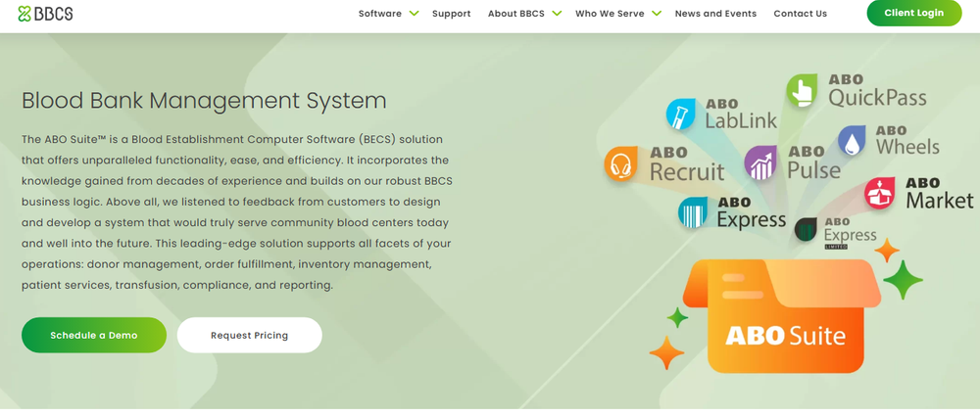Click the ABO Wheels label text
980x416 pixels.
tap(907, 141)
